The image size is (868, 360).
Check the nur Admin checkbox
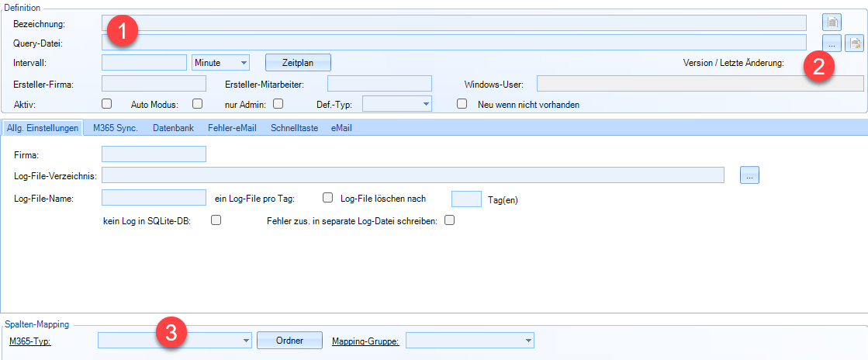278,103
